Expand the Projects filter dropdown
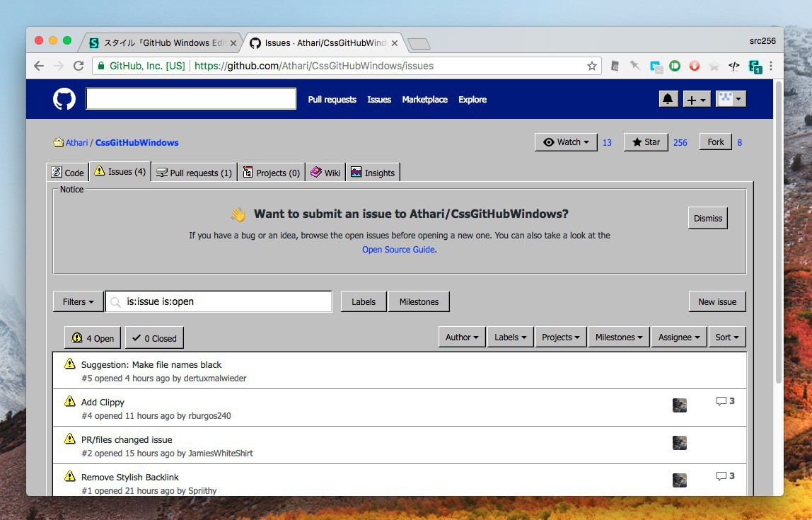Viewport: 812px width, 520px height. coord(561,337)
